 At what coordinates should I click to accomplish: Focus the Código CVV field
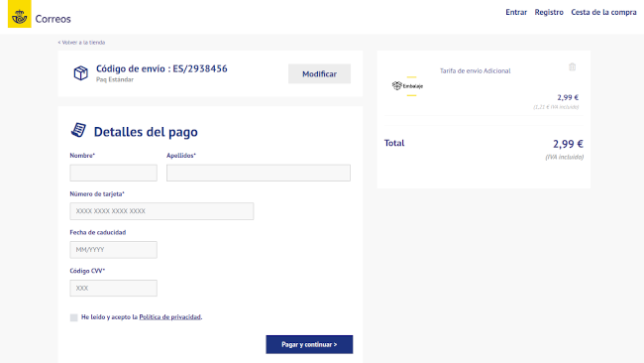[x=113, y=289]
